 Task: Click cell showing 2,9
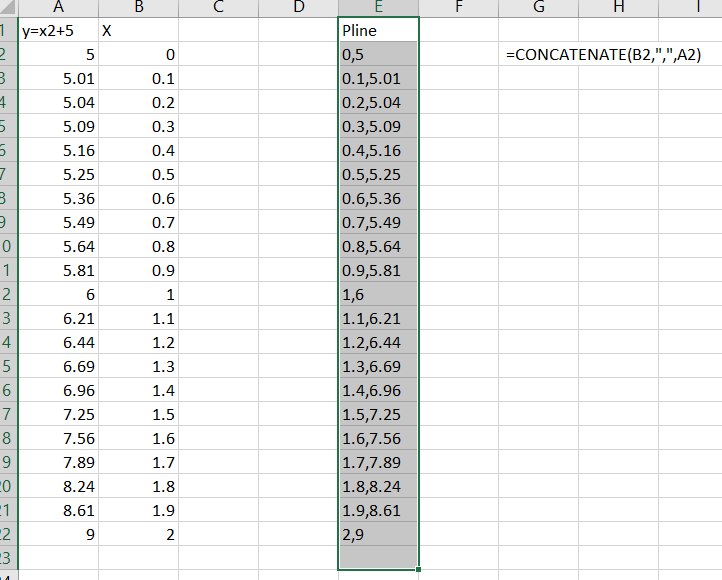(378, 534)
